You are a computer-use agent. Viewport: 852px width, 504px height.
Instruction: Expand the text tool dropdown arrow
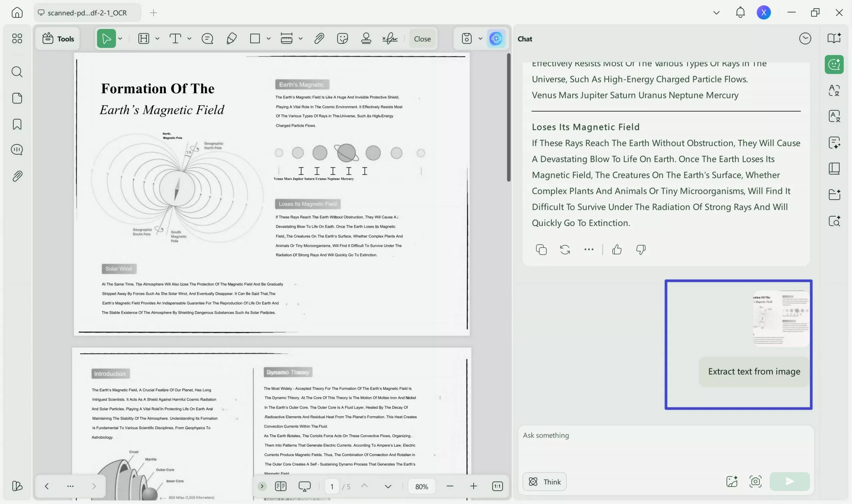pyautogui.click(x=189, y=39)
